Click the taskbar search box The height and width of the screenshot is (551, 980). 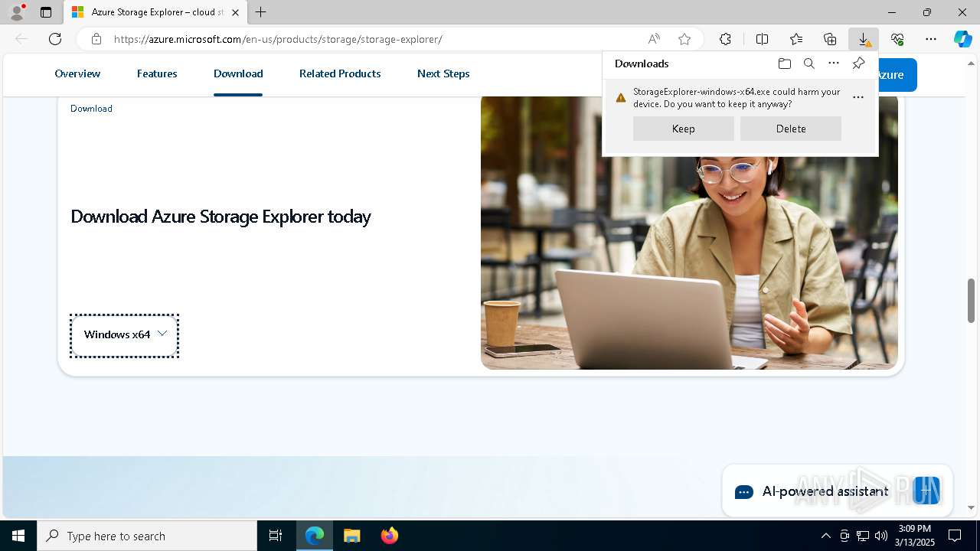pyautogui.click(x=147, y=536)
